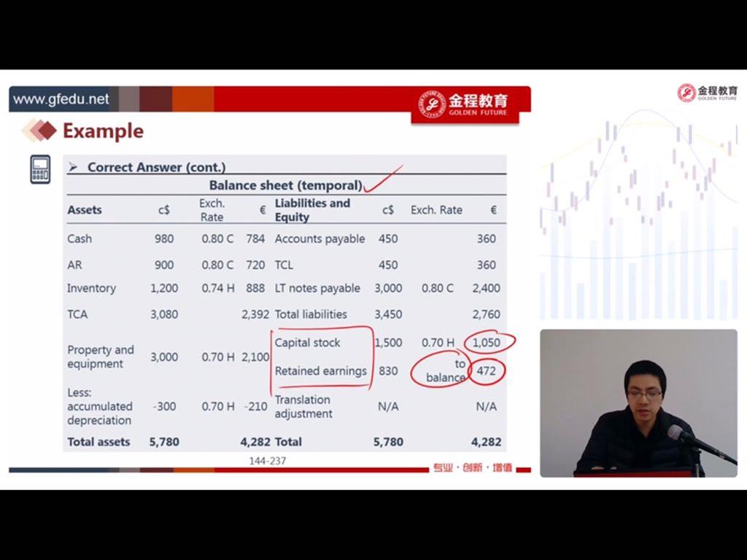Screen dimensions: 747x560
Task: Select the Total liabilities euro value 2,760
Action: click(x=486, y=314)
